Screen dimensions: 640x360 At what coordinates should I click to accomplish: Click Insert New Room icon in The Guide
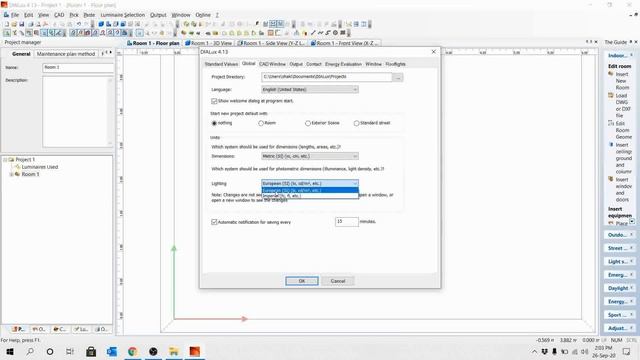611,74
